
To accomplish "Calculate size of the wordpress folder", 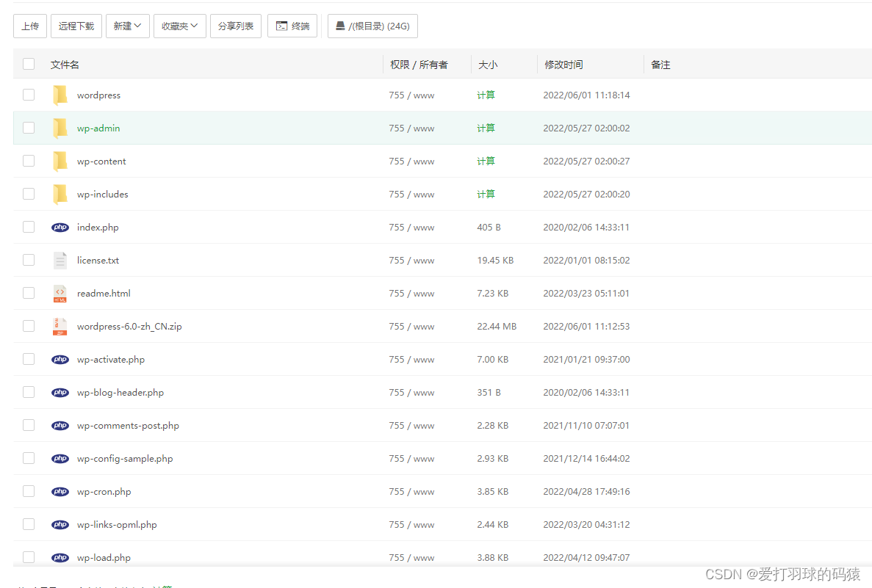I will coord(486,95).
